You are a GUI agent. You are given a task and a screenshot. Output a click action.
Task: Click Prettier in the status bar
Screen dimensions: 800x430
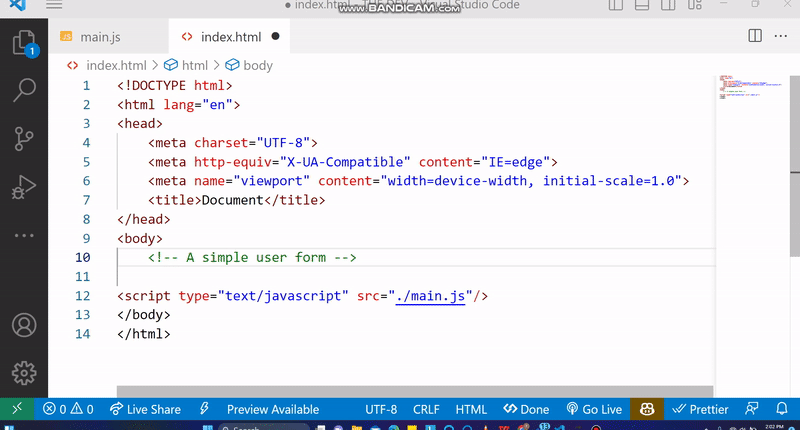coord(700,409)
